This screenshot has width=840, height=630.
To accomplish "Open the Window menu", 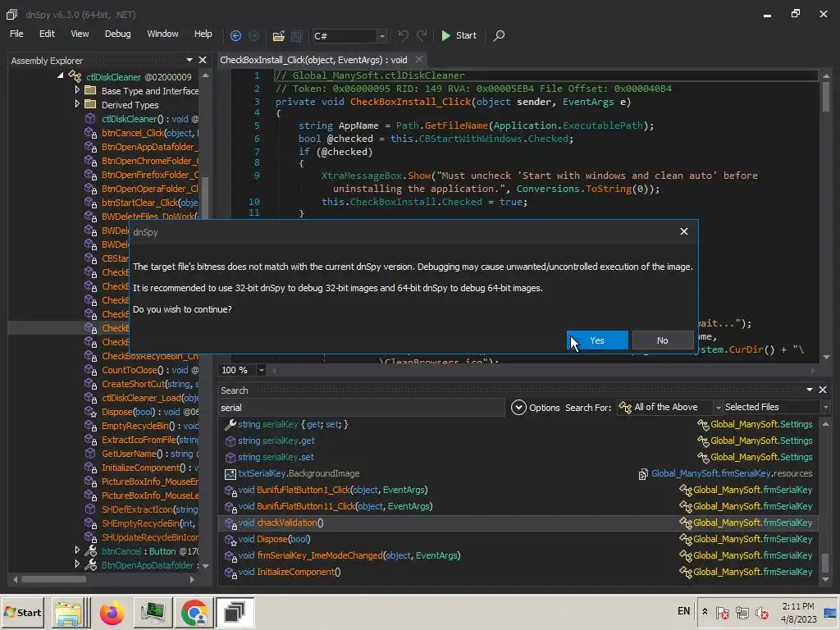I will coord(163,34).
